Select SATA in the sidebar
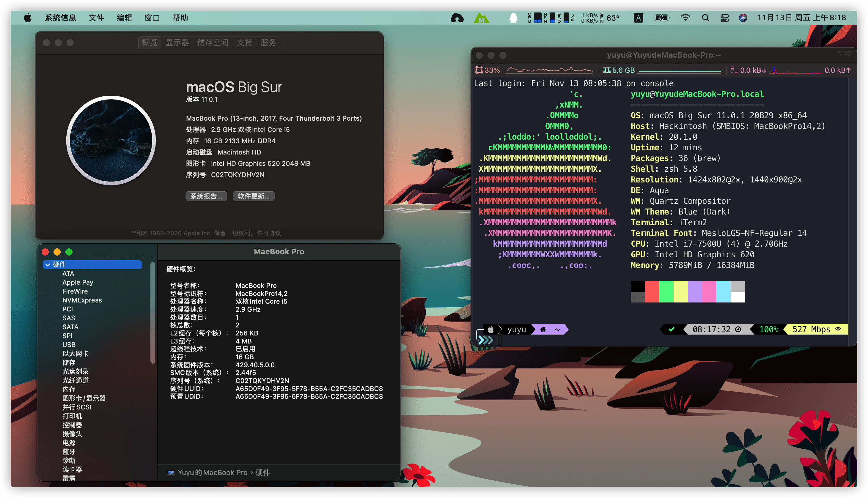This screenshot has width=868, height=498. coord(70,327)
